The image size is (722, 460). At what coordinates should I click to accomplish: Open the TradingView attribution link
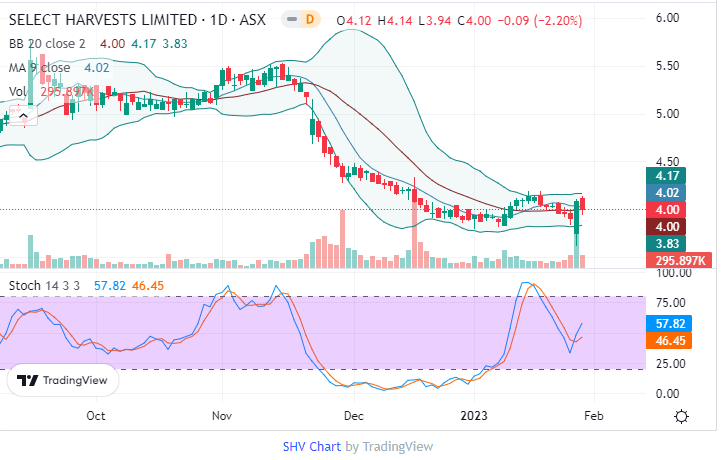click(x=398, y=447)
